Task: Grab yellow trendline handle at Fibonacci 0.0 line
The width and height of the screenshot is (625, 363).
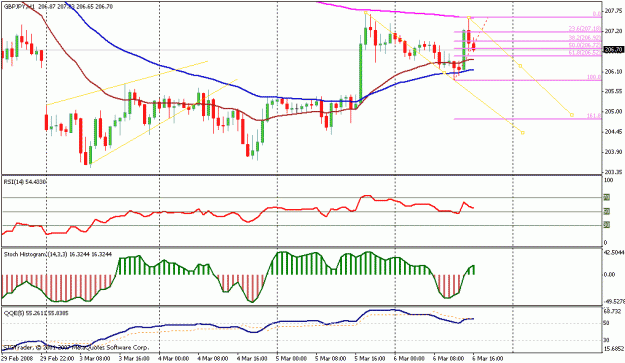Action: click(x=469, y=17)
